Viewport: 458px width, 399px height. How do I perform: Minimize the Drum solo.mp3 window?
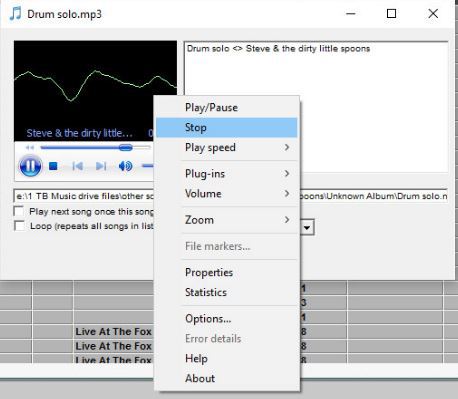[351, 14]
